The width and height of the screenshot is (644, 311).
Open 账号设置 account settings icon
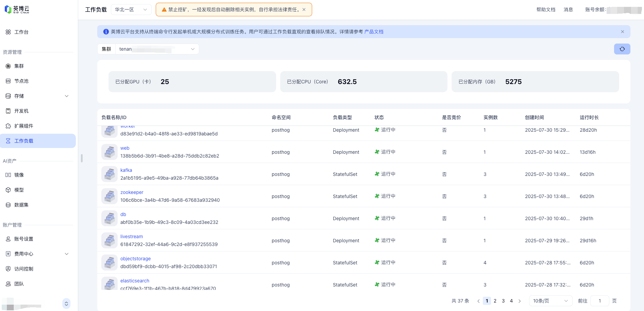click(8, 239)
